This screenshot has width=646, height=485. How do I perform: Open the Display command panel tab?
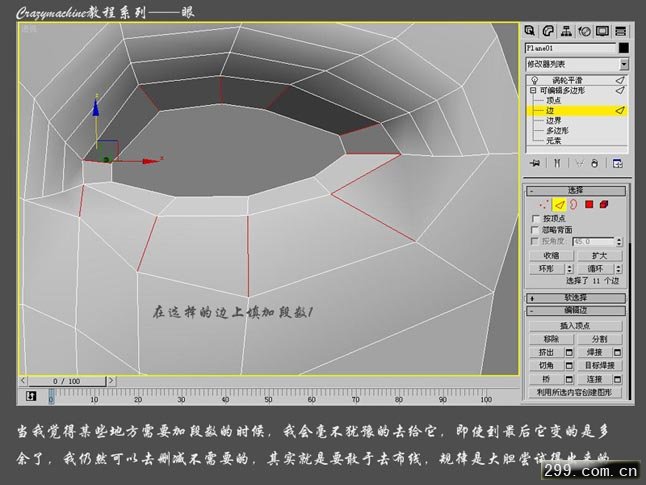click(602, 31)
